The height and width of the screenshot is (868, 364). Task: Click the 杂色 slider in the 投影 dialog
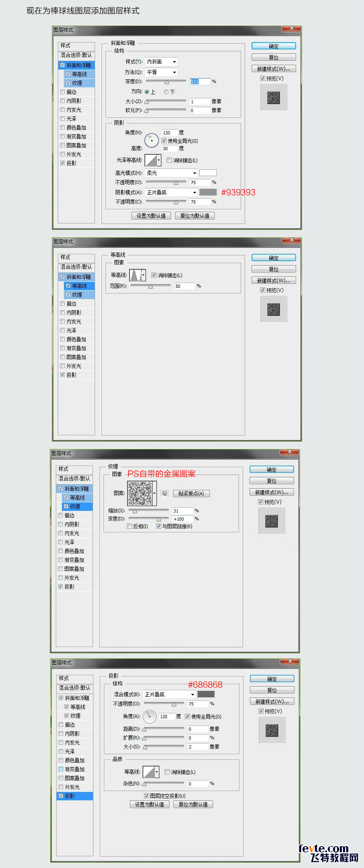[x=164, y=784]
